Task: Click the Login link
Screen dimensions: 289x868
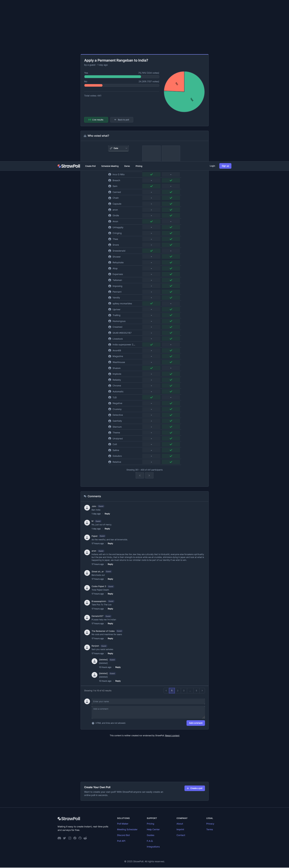Action: point(212,166)
